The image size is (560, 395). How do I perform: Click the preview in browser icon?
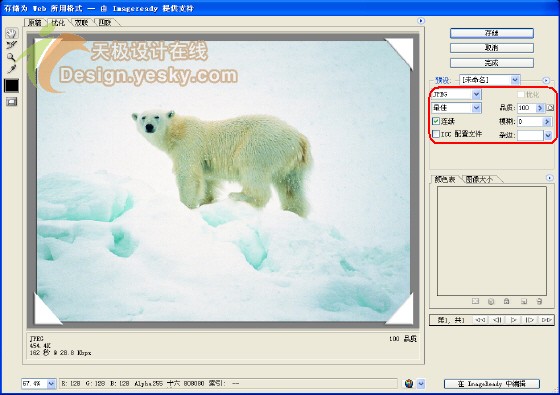pyautogui.click(x=409, y=384)
